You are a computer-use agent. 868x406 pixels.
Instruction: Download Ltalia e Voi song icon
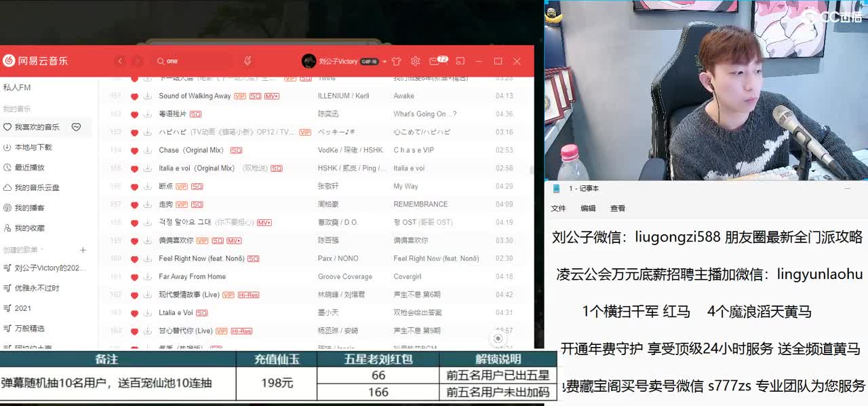point(147,313)
